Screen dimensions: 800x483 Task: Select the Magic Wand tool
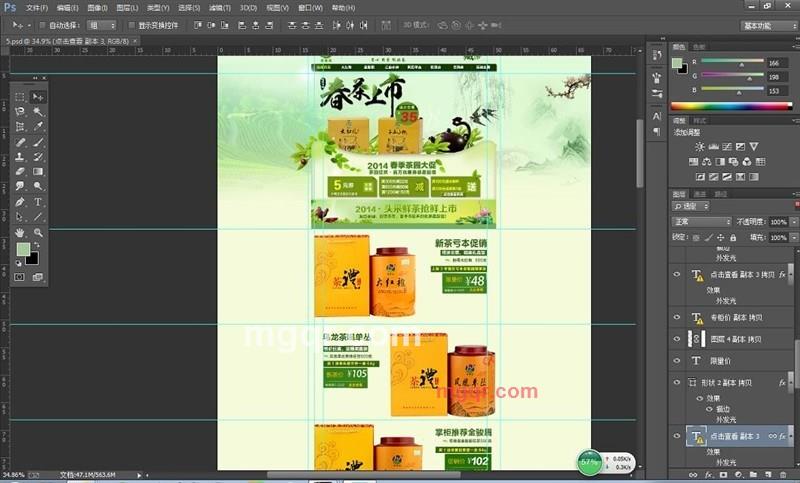pyautogui.click(x=38, y=112)
